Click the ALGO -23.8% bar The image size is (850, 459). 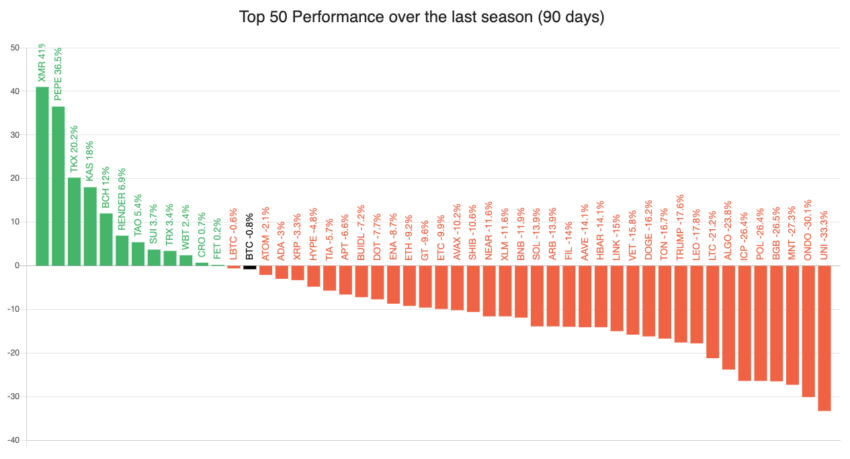coord(728,318)
